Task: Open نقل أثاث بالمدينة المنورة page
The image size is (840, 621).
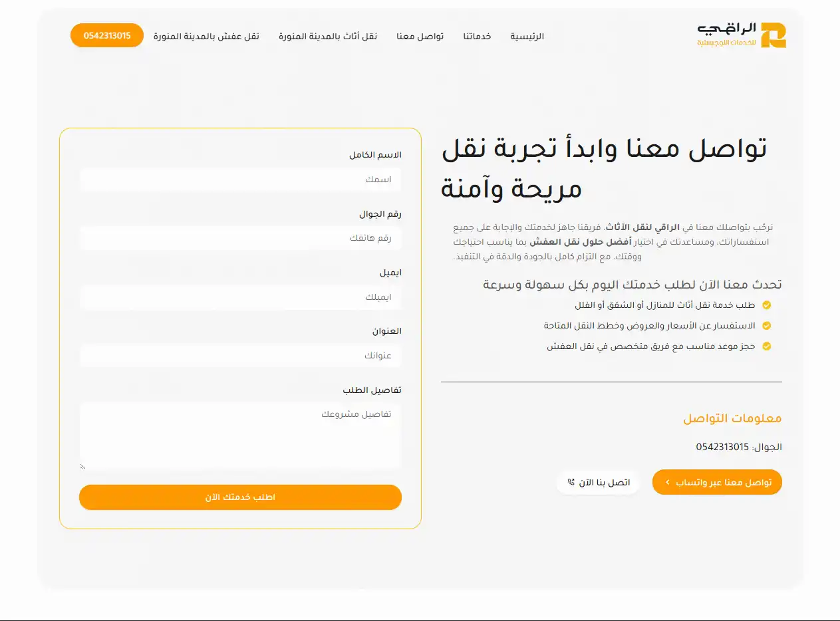Action: tap(328, 36)
